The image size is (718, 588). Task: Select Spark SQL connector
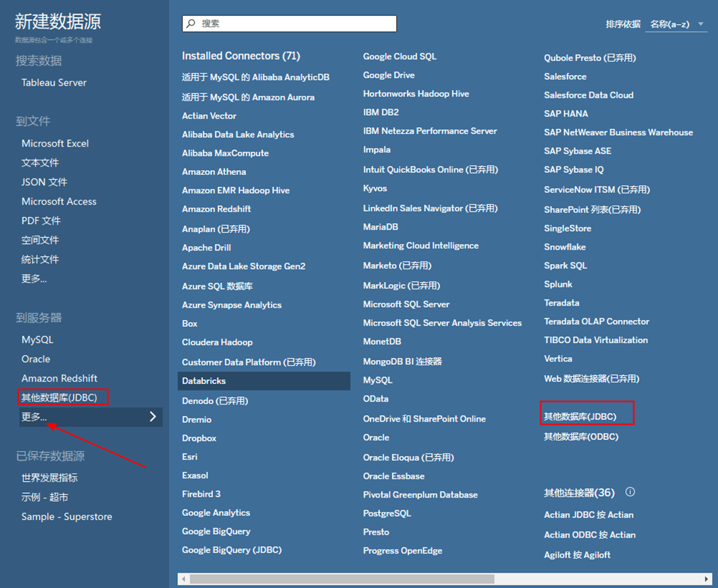pos(565,266)
